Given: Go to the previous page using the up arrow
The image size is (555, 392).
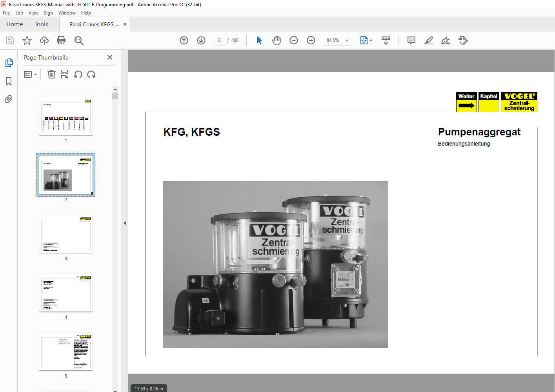Looking at the screenshot, I should point(184,40).
